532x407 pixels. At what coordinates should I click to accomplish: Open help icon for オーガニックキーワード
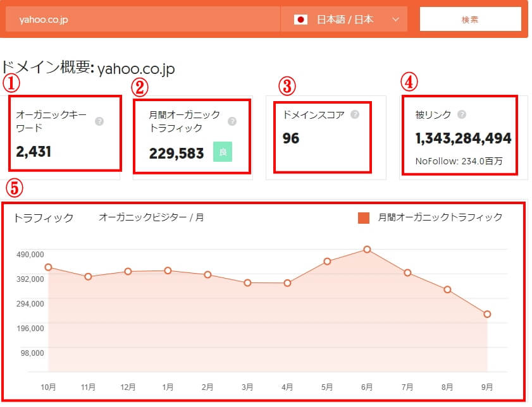coord(99,121)
